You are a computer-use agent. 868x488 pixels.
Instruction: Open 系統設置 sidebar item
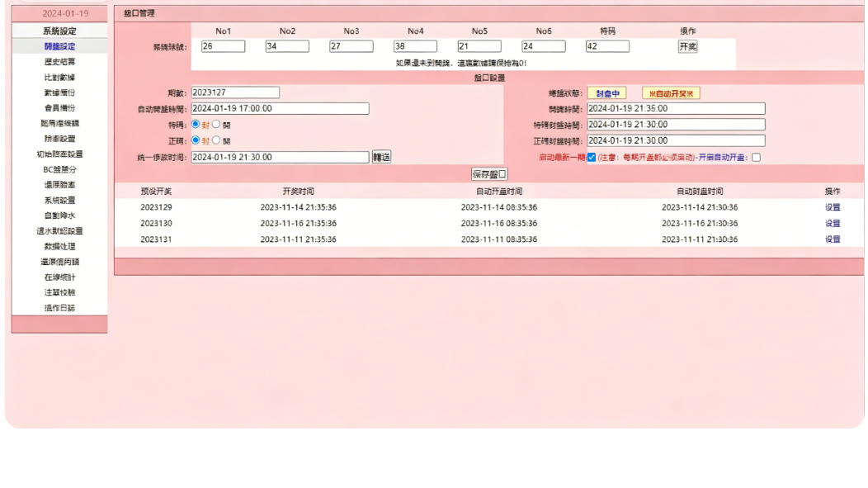click(59, 201)
